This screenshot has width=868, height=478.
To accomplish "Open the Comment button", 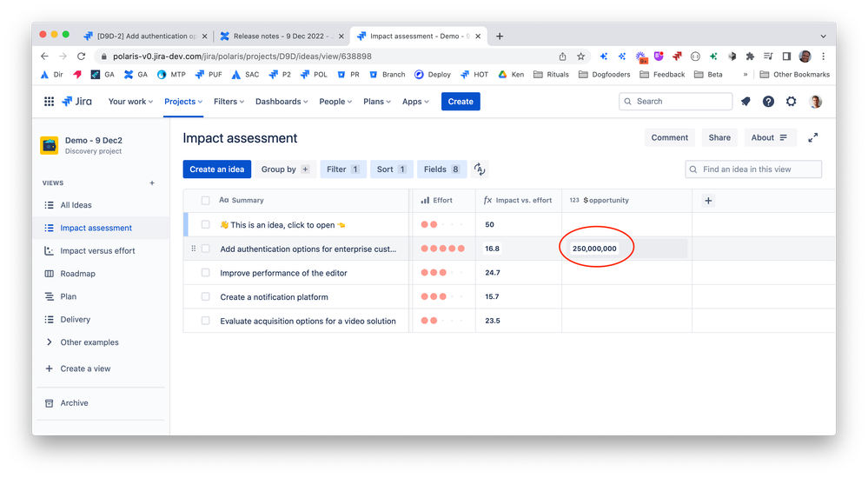I will [x=670, y=138].
